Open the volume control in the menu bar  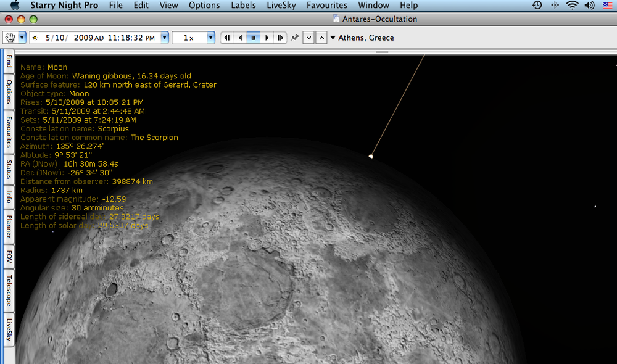(588, 5)
